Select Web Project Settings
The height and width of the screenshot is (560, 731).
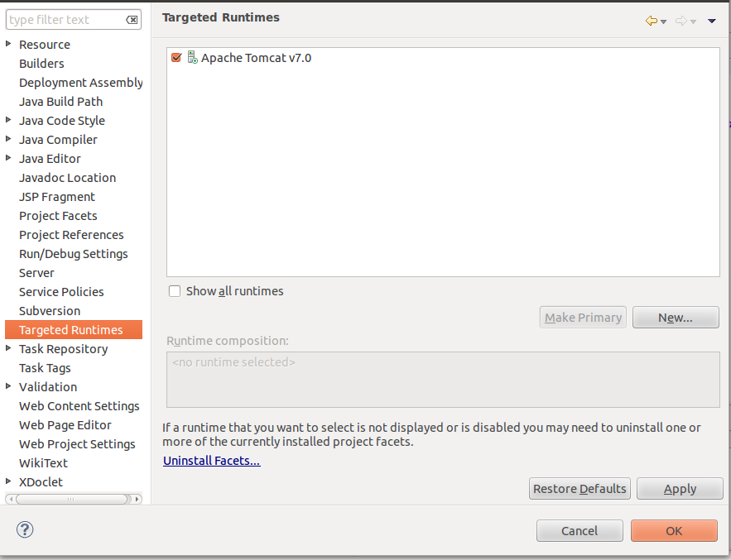[77, 444]
